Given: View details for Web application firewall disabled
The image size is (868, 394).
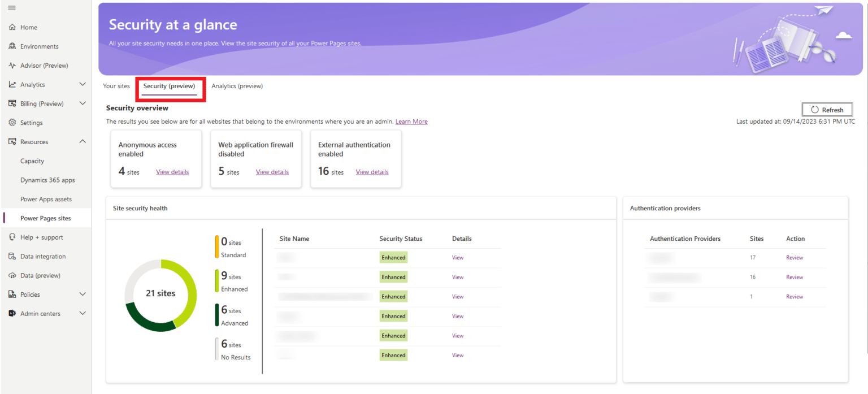Looking at the screenshot, I should click(x=272, y=171).
